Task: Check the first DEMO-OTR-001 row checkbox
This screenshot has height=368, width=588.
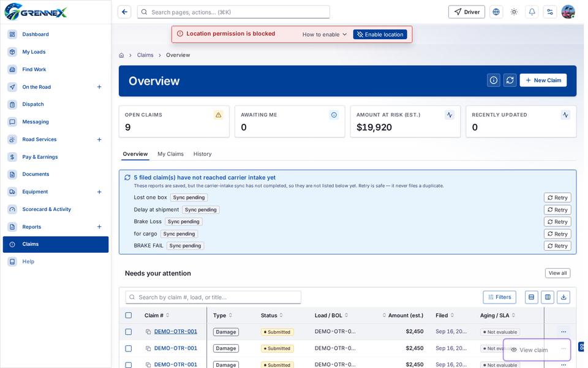Action: (x=128, y=332)
